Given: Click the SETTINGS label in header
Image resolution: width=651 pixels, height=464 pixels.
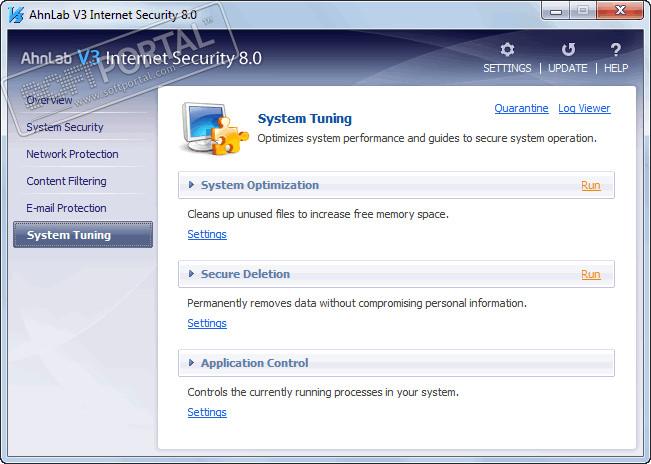Looking at the screenshot, I should [x=507, y=68].
